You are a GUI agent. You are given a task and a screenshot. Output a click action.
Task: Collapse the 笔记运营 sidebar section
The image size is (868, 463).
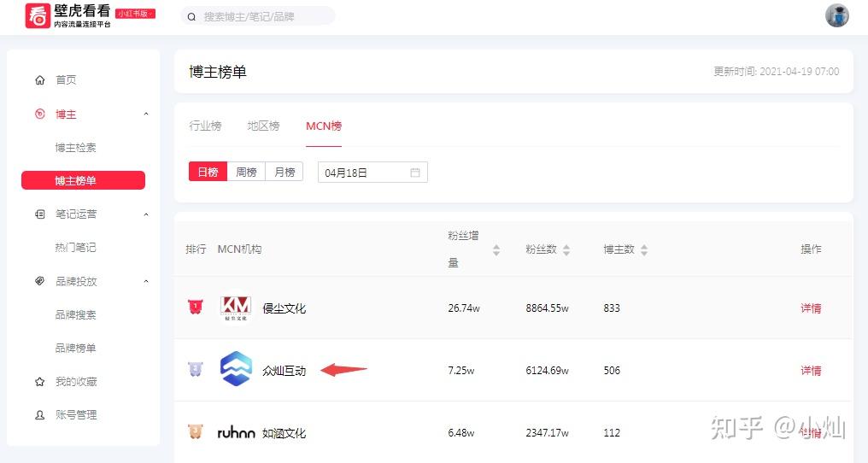(146, 214)
